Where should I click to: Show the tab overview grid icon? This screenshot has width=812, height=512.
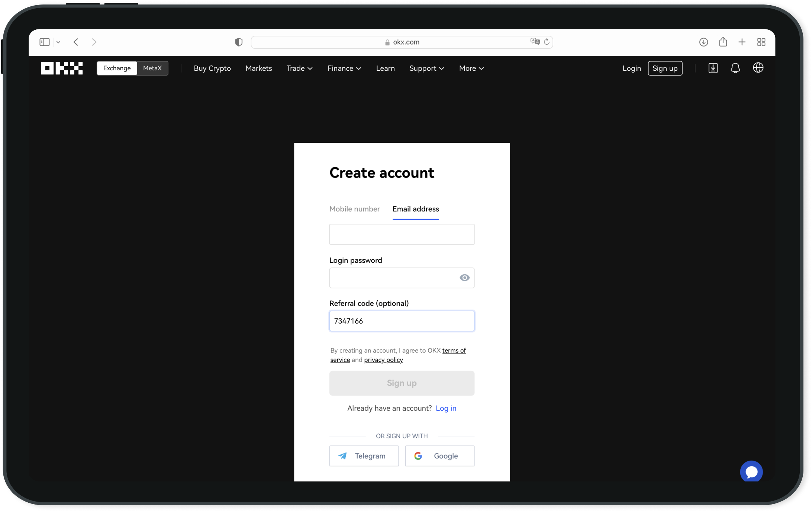761,42
